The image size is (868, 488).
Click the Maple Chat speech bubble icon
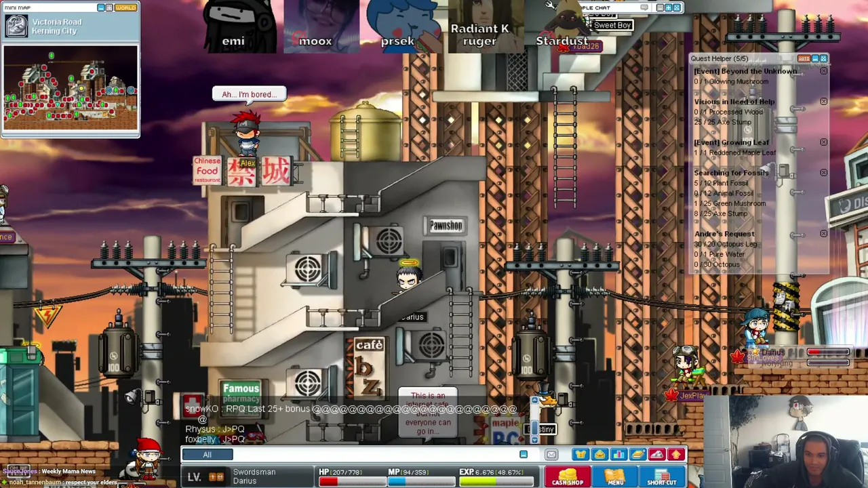[644, 7]
